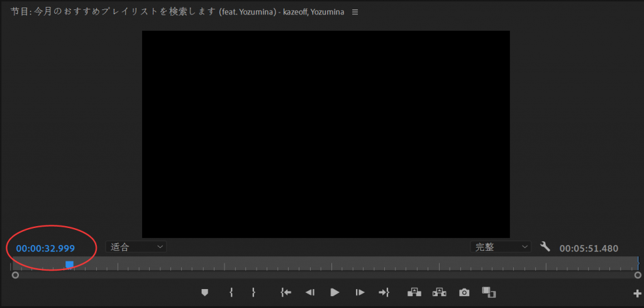
Task: Step forward one frame
Action: [360, 292]
